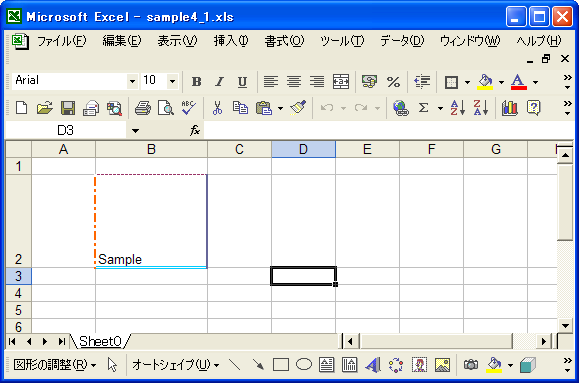
Task: Click the Open file folder icon
Action: (x=45, y=108)
